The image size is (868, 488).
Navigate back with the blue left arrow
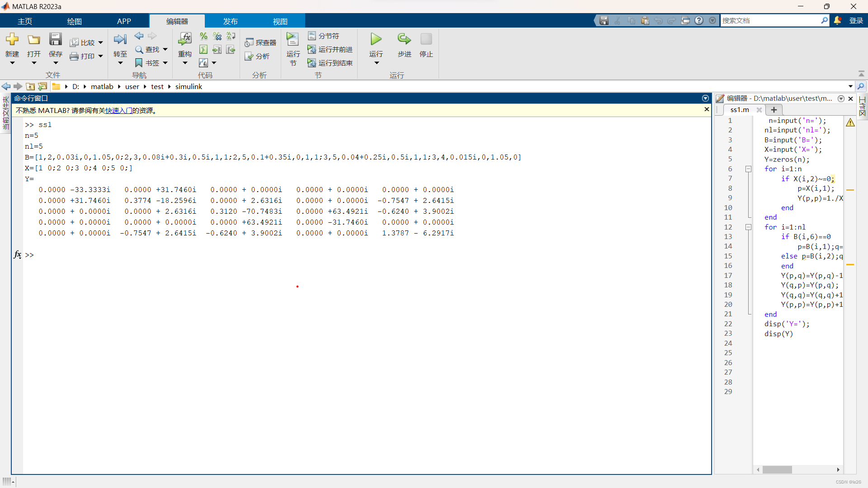click(x=139, y=36)
